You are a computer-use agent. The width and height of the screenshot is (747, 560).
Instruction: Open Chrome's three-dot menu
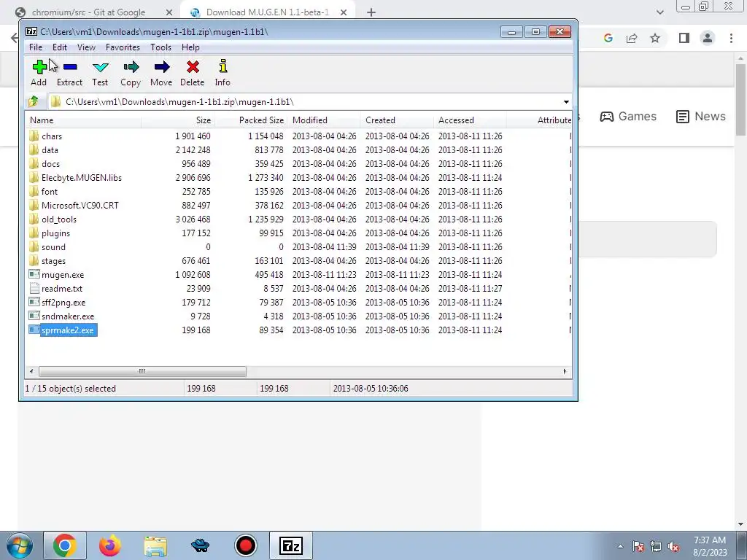731,38
